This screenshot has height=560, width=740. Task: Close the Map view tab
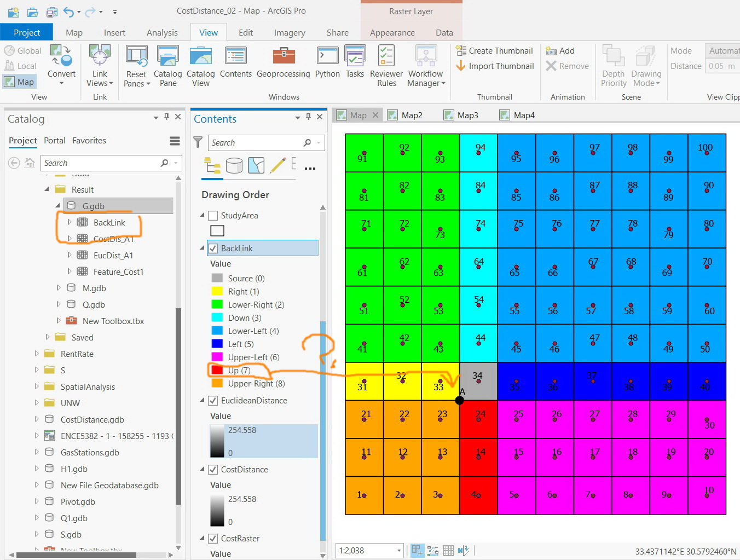pos(375,115)
